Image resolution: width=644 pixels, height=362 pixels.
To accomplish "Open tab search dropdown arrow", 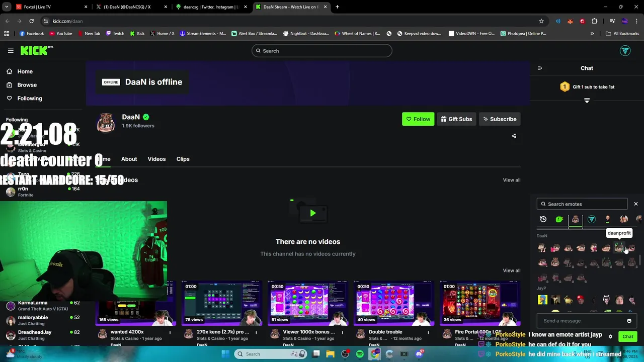I will (x=6, y=7).
